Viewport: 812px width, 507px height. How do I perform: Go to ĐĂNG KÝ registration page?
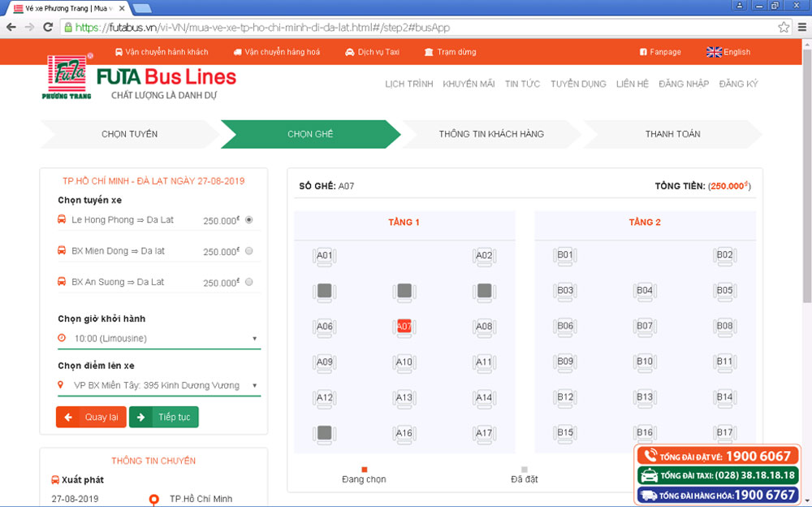(x=738, y=84)
